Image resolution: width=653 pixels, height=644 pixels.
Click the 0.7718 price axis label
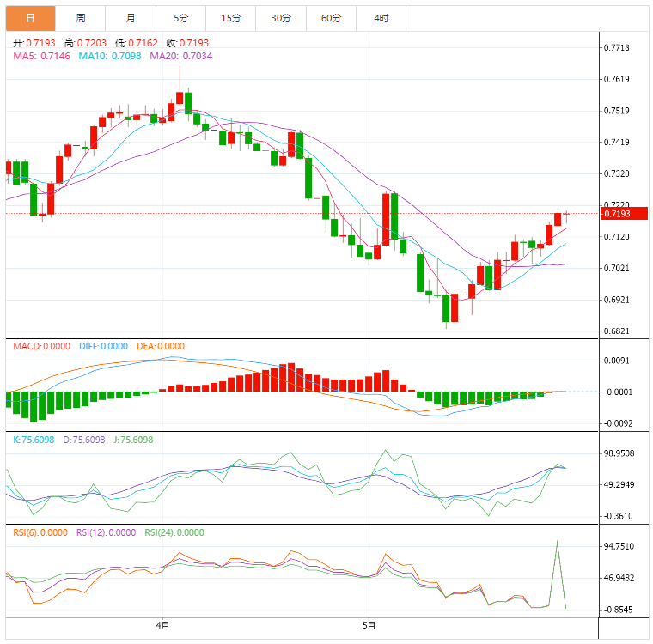pos(617,48)
